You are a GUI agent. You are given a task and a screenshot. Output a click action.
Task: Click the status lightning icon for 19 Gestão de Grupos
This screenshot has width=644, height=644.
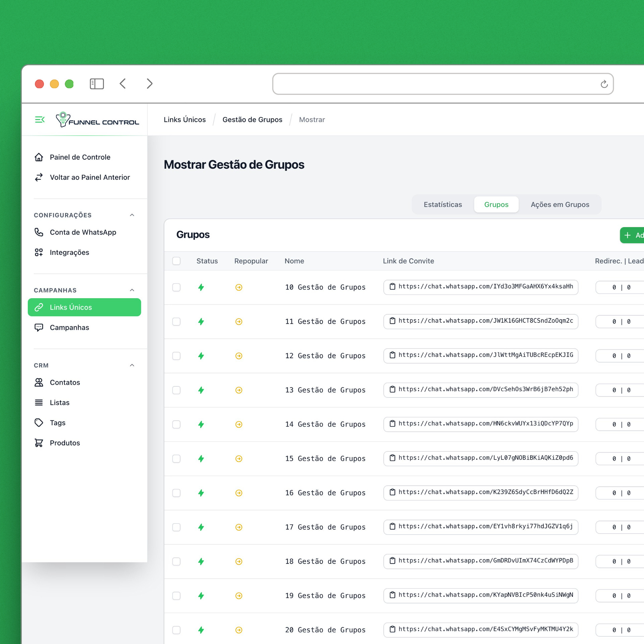201,596
